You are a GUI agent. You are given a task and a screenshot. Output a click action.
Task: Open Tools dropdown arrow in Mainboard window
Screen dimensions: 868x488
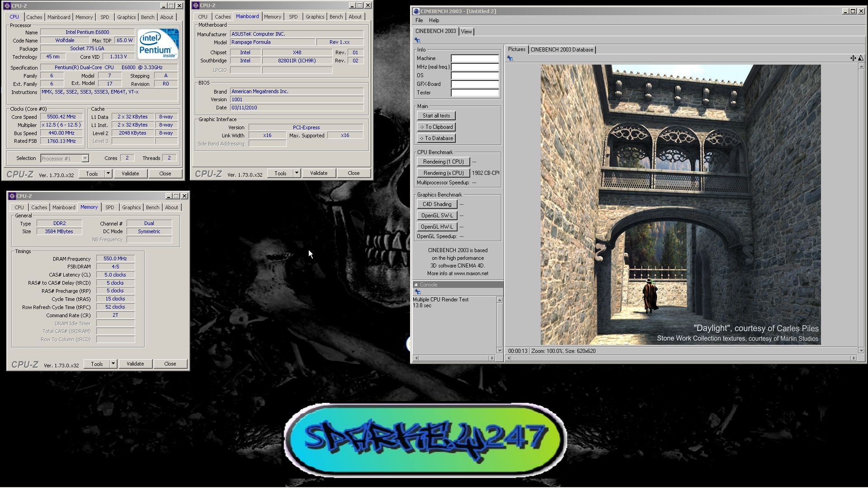click(x=297, y=173)
